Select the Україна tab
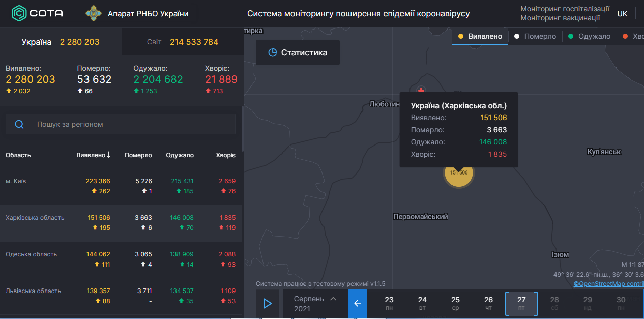Image resolution: width=644 pixels, height=319 pixels. click(x=60, y=42)
